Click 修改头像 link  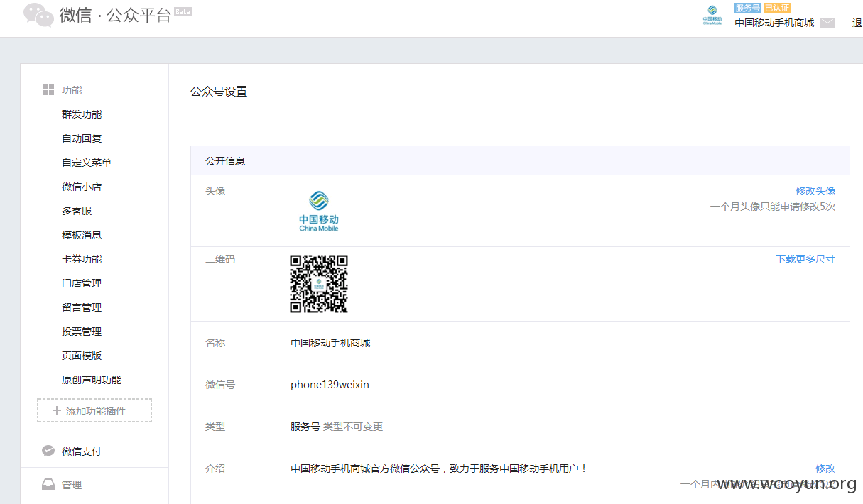point(815,191)
